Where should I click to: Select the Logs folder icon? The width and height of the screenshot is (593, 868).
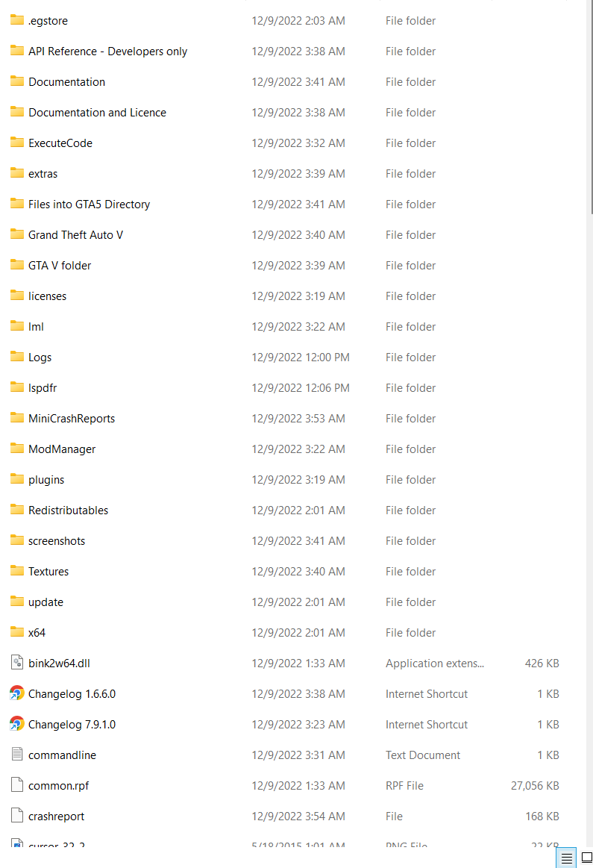click(17, 357)
